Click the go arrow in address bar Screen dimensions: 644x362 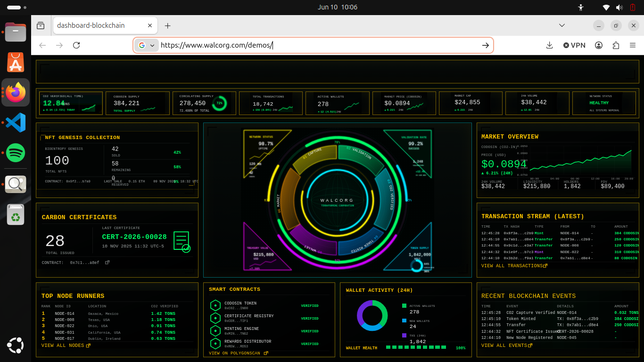click(485, 45)
